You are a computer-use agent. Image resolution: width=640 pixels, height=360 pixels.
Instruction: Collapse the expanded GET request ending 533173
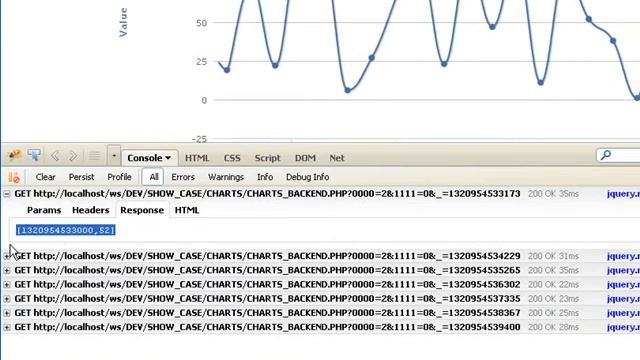(x=7, y=194)
